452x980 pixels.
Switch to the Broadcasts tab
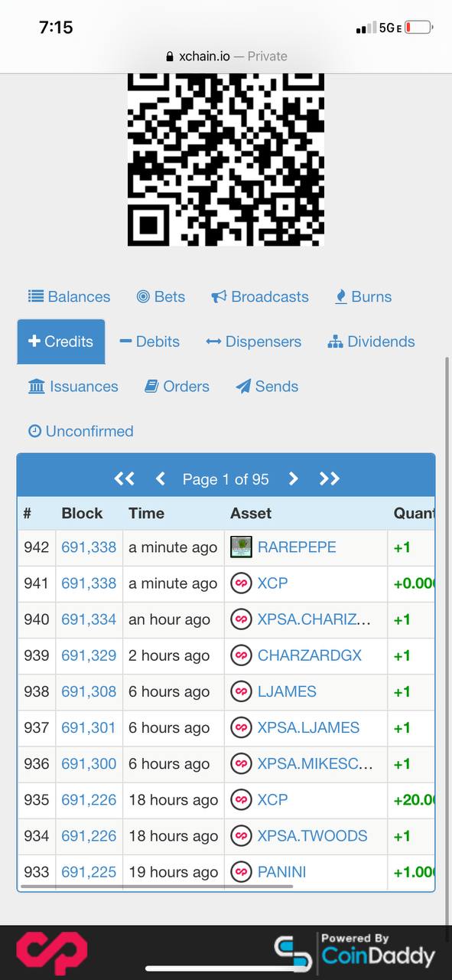click(260, 297)
